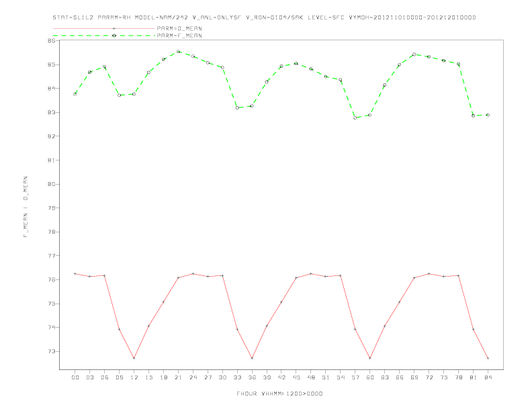Viewport: 532px width, 411px height.
Task: Click the y-axis tick label 73
Action: point(52,351)
